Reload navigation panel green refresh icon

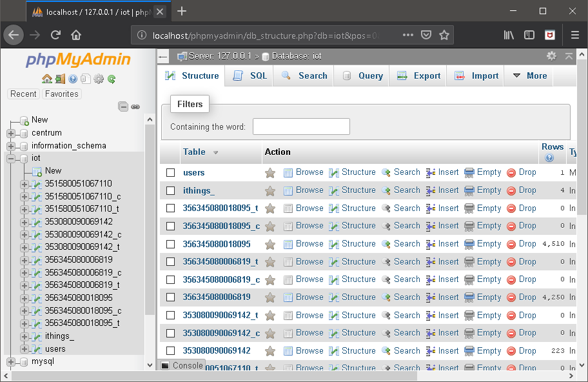(112, 79)
